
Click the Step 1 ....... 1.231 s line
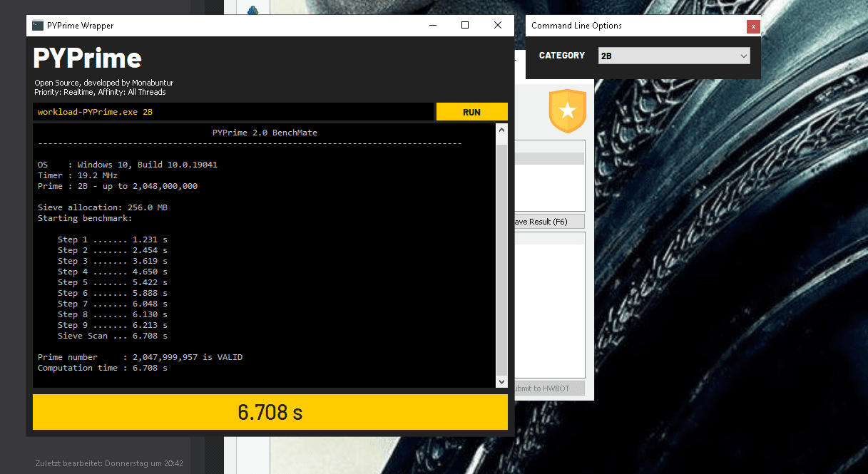(112, 239)
